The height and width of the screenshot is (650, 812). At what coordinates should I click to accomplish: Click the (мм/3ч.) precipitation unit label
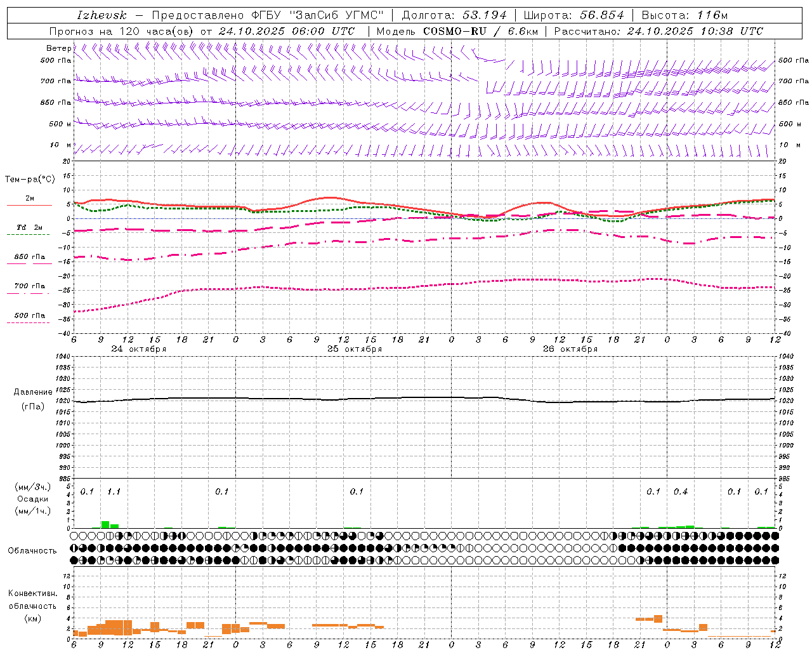coord(32,487)
